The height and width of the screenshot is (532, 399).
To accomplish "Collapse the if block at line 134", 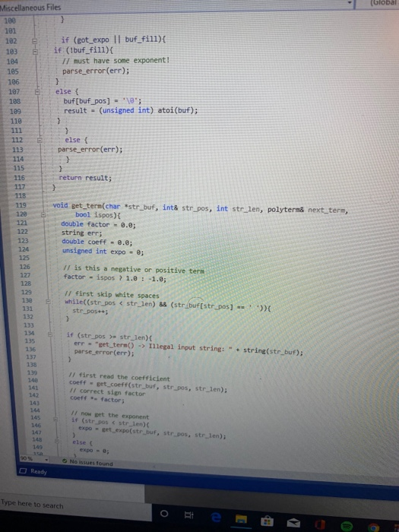I will (x=50, y=334).
